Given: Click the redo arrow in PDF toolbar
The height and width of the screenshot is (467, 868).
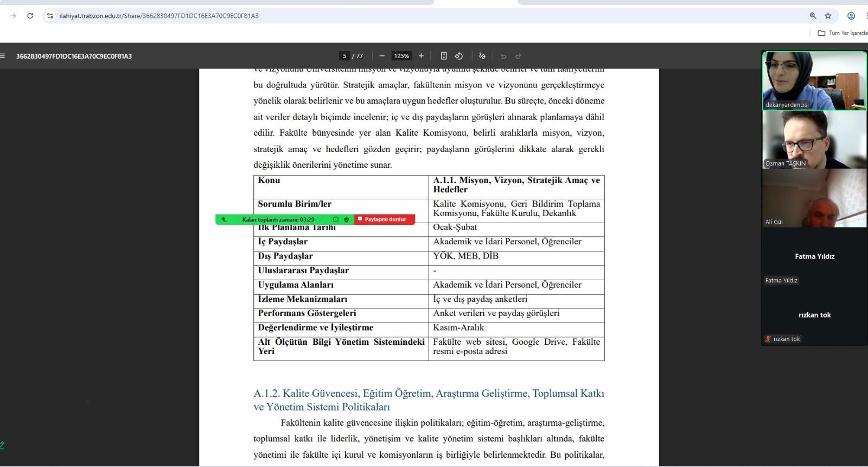Looking at the screenshot, I should (x=518, y=56).
